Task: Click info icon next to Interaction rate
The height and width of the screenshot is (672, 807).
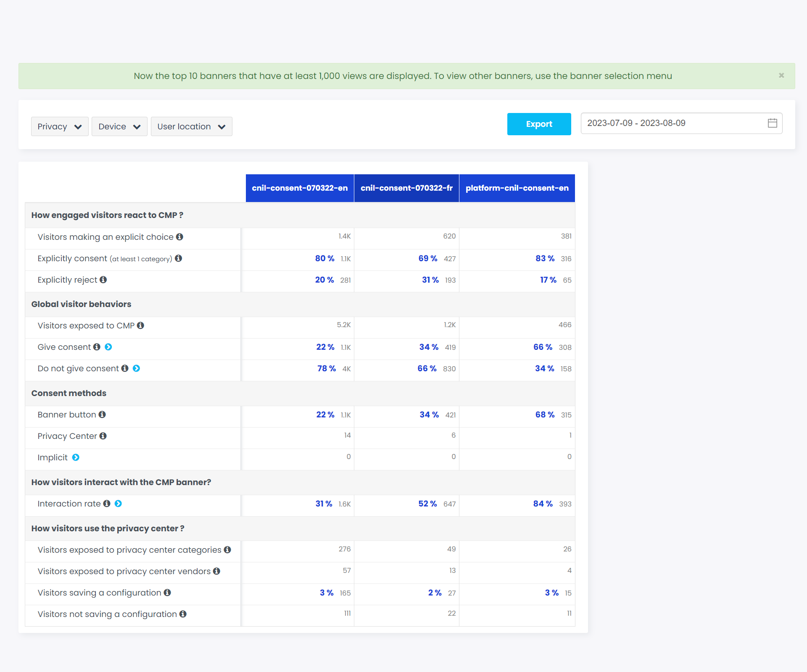Action: pos(107,504)
